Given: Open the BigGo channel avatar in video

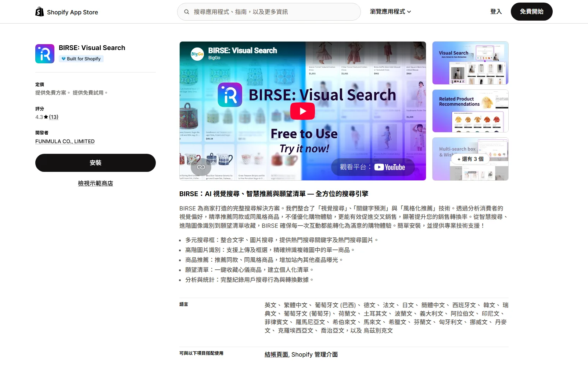Looking at the screenshot, I should tap(197, 54).
